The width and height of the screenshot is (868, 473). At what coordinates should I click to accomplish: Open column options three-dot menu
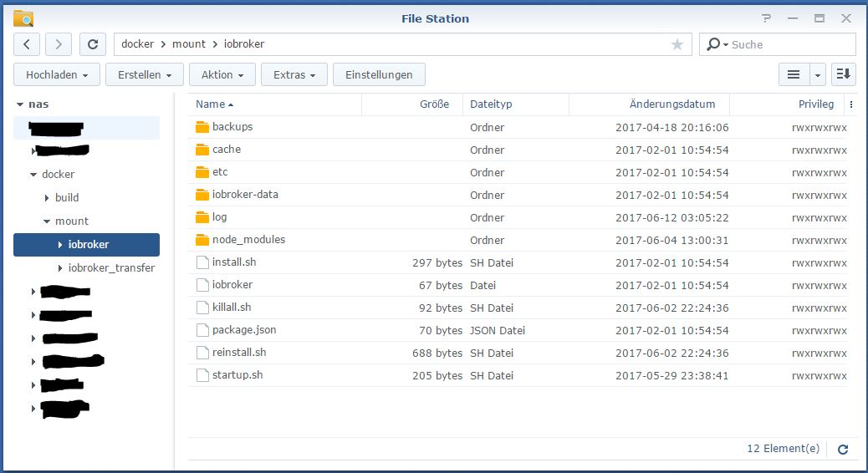pyautogui.click(x=850, y=104)
